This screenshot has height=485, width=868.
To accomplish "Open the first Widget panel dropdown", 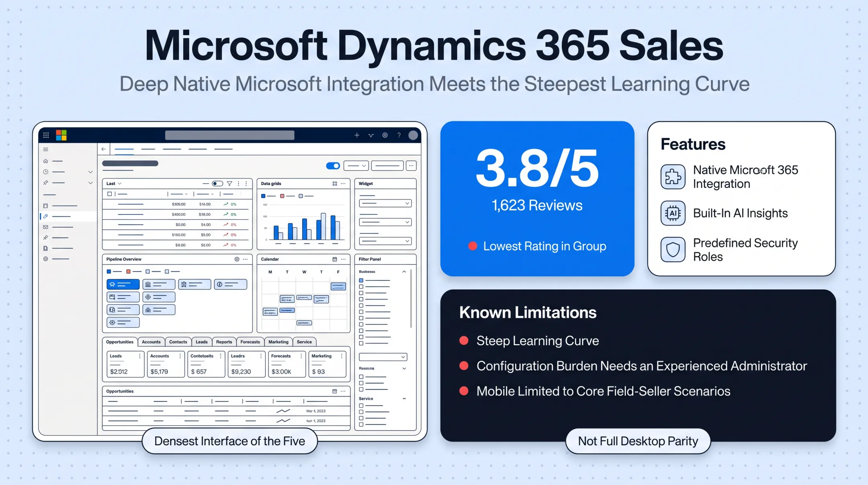I will (x=385, y=203).
